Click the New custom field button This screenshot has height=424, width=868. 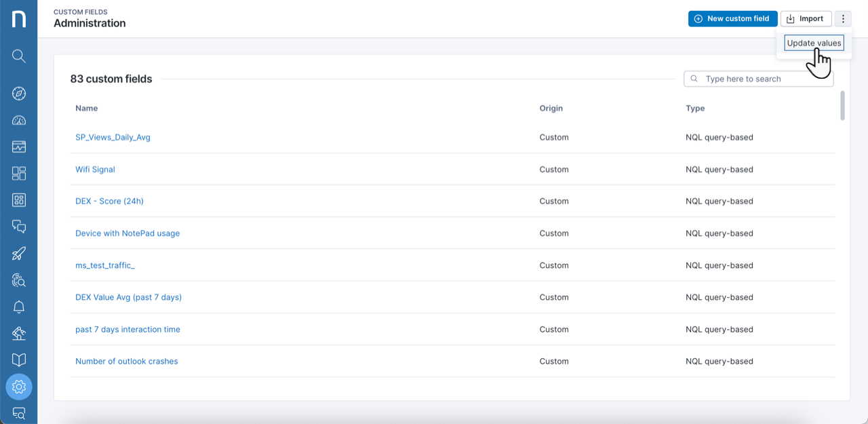pos(732,19)
